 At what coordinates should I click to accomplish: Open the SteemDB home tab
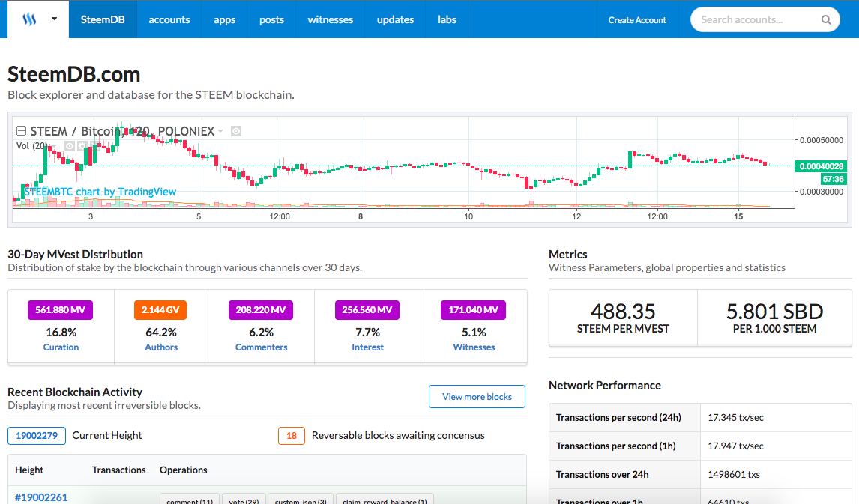coord(103,19)
